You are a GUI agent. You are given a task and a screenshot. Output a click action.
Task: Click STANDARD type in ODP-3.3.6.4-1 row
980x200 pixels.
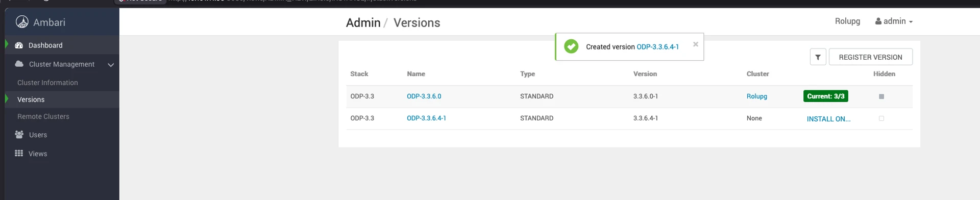[x=536, y=118]
